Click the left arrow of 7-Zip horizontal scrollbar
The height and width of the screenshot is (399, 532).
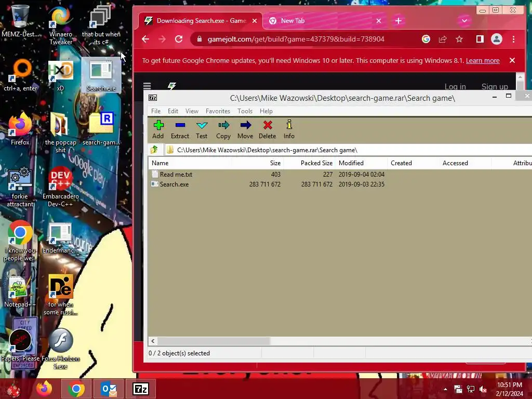(x=153, y=341)
